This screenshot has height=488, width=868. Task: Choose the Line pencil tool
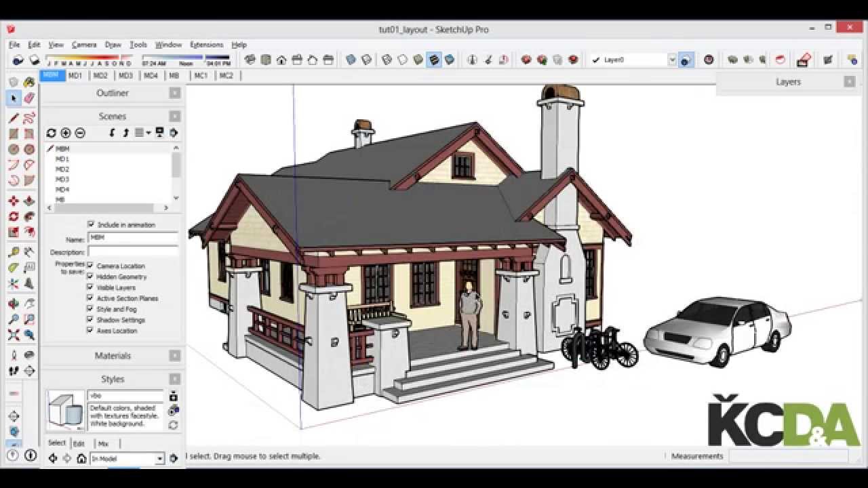click(14, 119)
